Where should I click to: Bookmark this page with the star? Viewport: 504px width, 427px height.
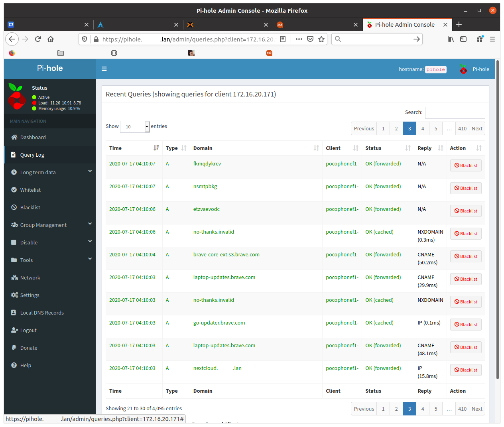tap(321, 39)
